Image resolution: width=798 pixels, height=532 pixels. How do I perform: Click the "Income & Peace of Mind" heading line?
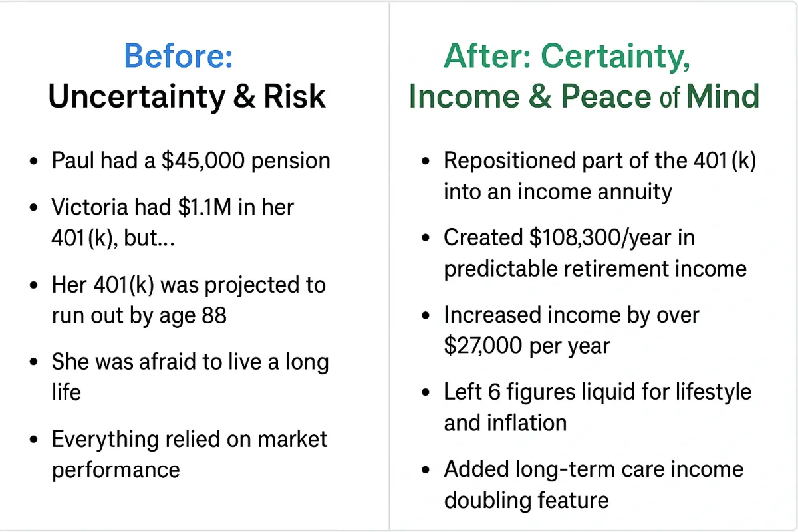[584, 96]
